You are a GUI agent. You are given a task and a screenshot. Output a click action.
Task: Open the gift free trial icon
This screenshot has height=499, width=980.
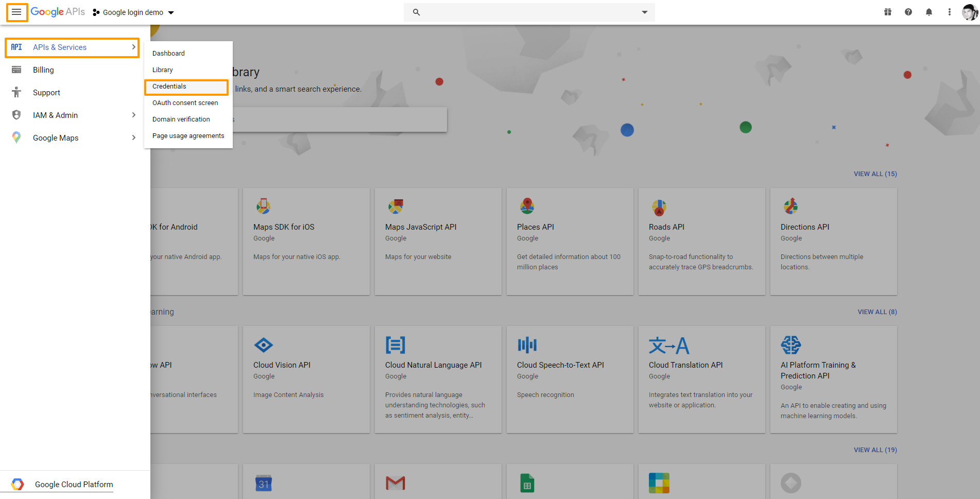[x=888, y=12]
